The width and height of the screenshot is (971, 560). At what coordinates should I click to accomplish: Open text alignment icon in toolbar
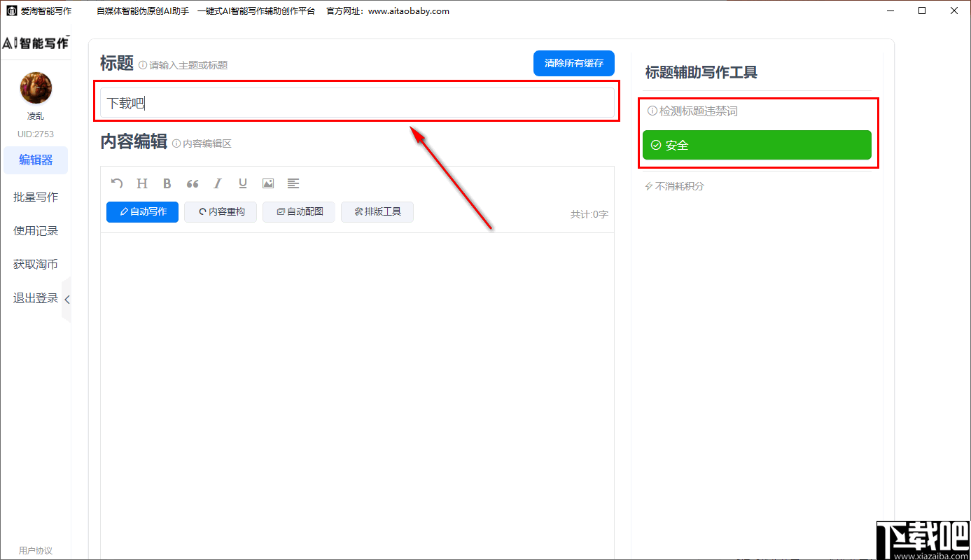pyautogui.click(x=293, y=183)
